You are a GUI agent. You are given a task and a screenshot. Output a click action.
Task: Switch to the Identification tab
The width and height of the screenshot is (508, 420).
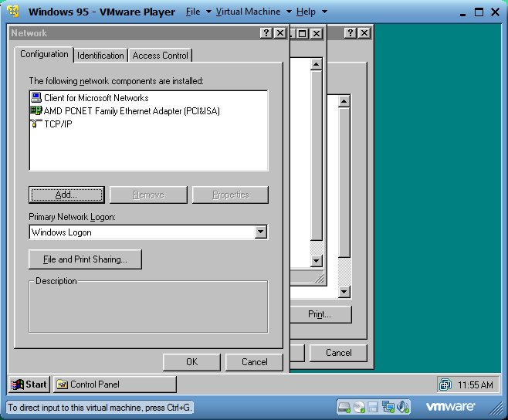100,56
